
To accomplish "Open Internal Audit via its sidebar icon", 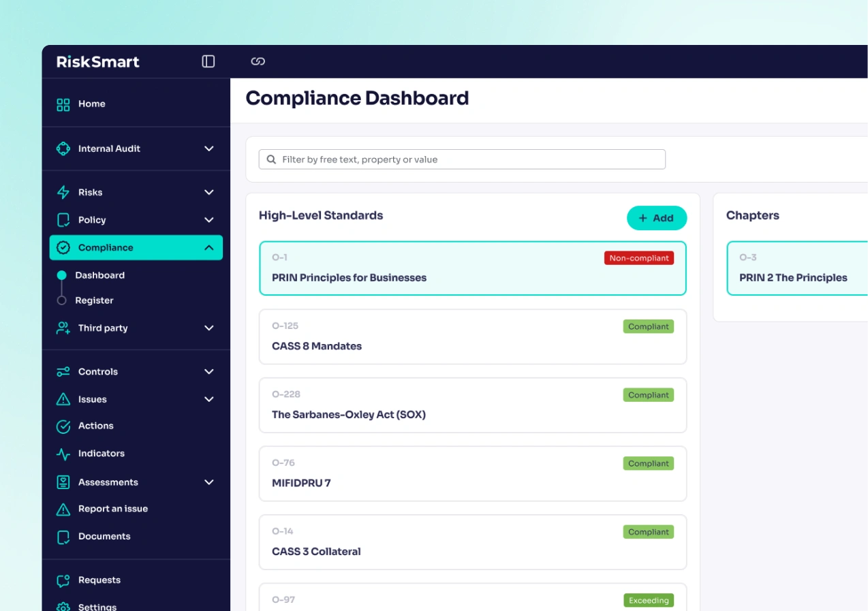I will [x=63, y=148].
